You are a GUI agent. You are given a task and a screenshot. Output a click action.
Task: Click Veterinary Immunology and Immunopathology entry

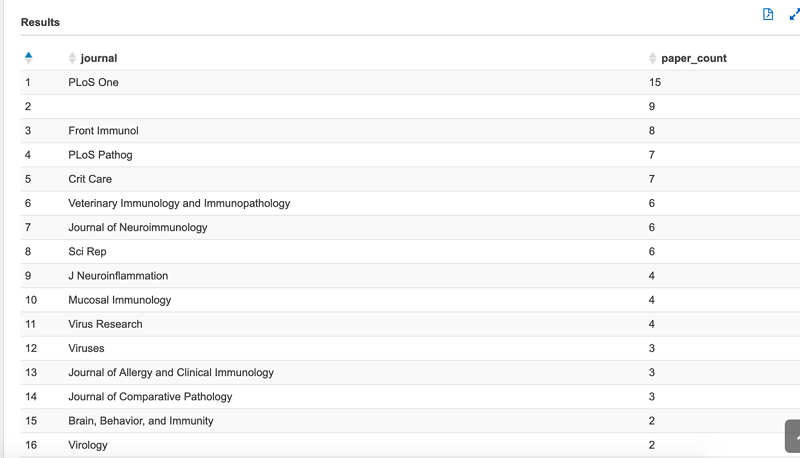[x=179, y=203]
